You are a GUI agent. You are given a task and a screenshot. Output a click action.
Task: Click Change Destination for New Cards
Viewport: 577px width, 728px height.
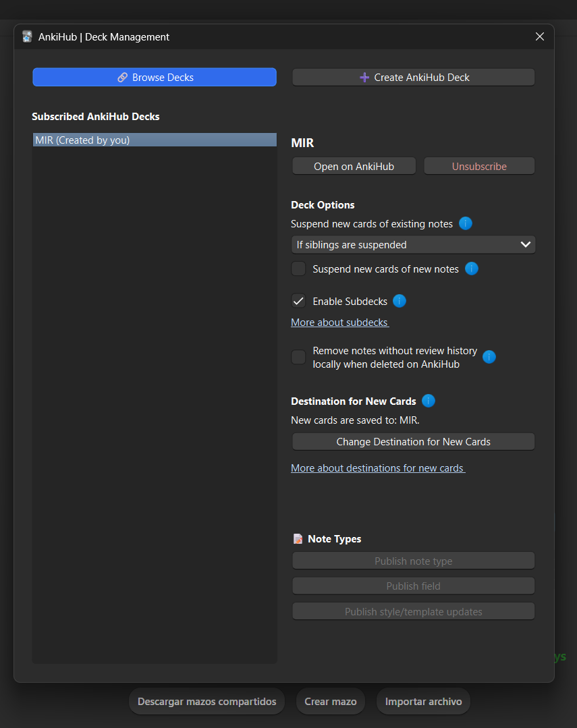(x=414, y=441)
